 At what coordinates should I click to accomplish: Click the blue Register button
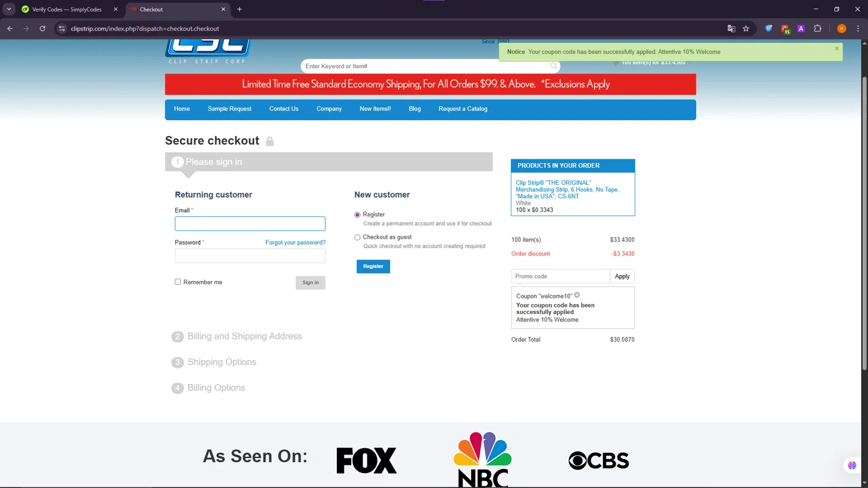tap(373, 267)
